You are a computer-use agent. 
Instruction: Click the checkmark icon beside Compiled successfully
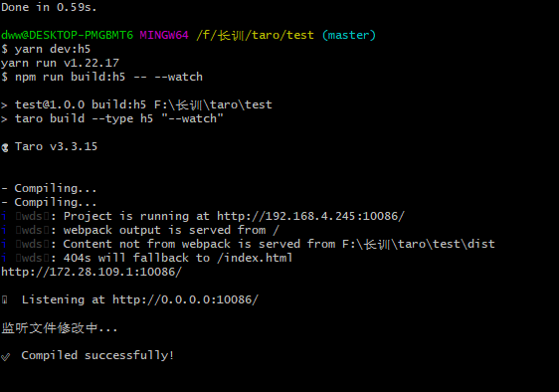click(x=5, y=356)
